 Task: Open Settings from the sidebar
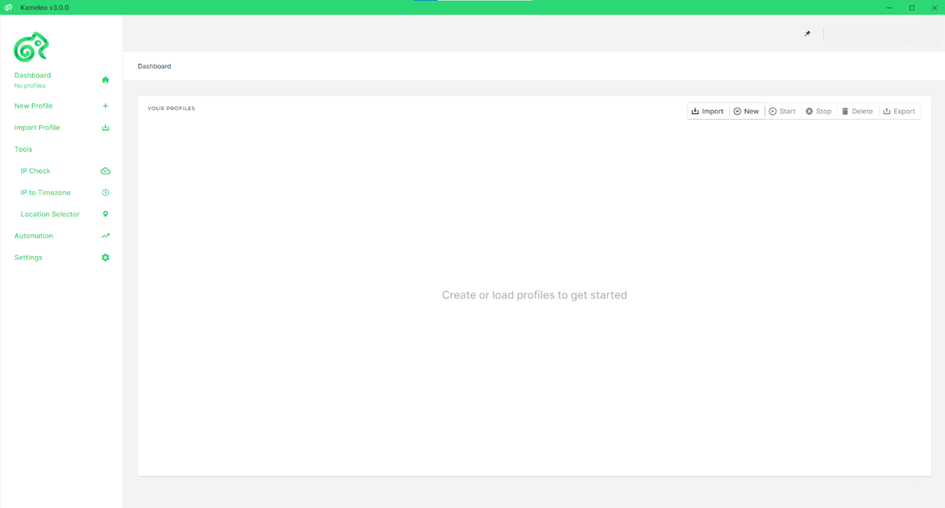point(28,257)
